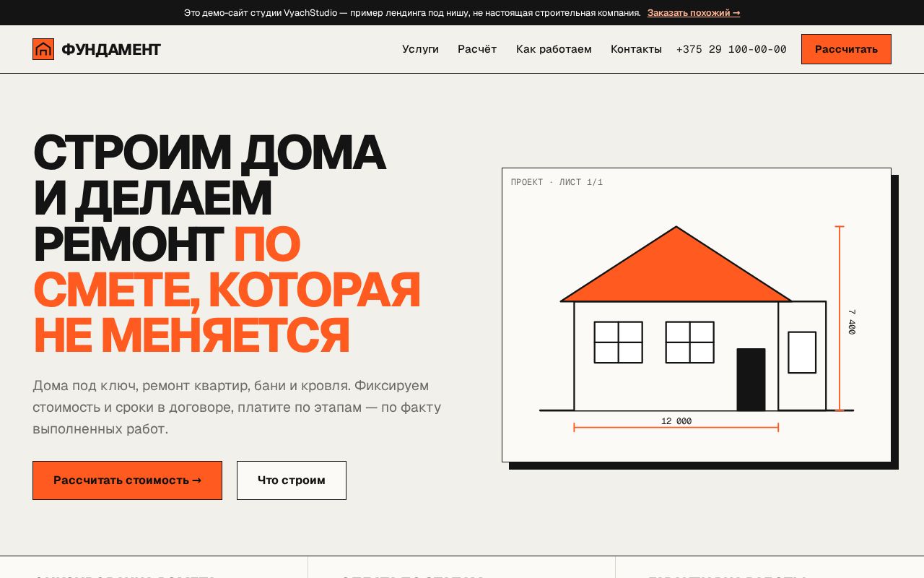Navigate to Контакты in the header

tap(636, 49)
